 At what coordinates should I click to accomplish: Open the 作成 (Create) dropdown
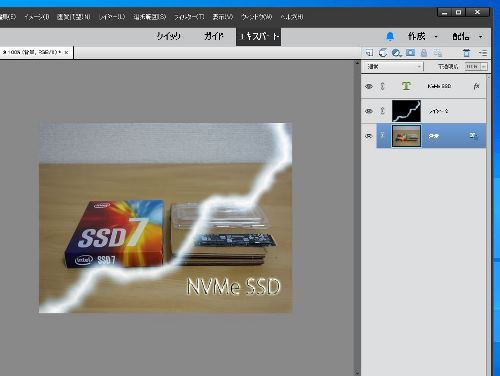coord(423,36)
